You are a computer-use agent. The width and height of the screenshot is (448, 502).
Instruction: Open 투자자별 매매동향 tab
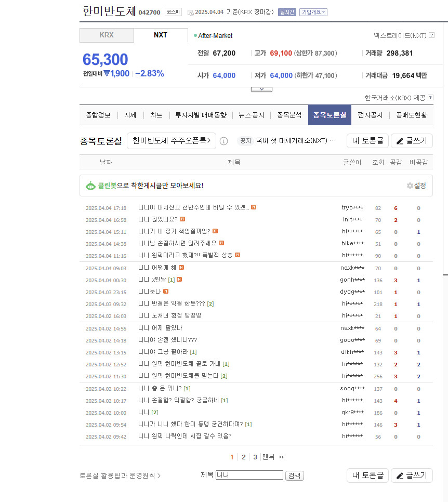[201, 115]
